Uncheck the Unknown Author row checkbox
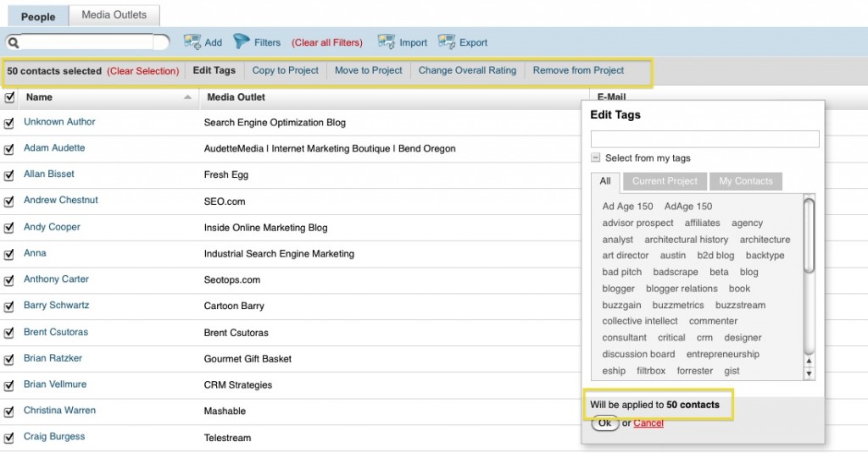This screenshot has height=453, width=868. [x=8, y=123]
